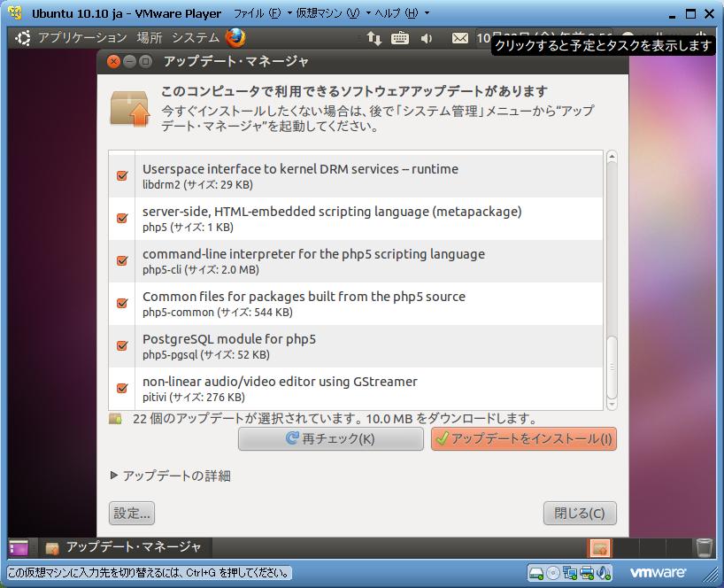Open the sound volume indicator
724x588 pixels.
[x=427, y=38]
